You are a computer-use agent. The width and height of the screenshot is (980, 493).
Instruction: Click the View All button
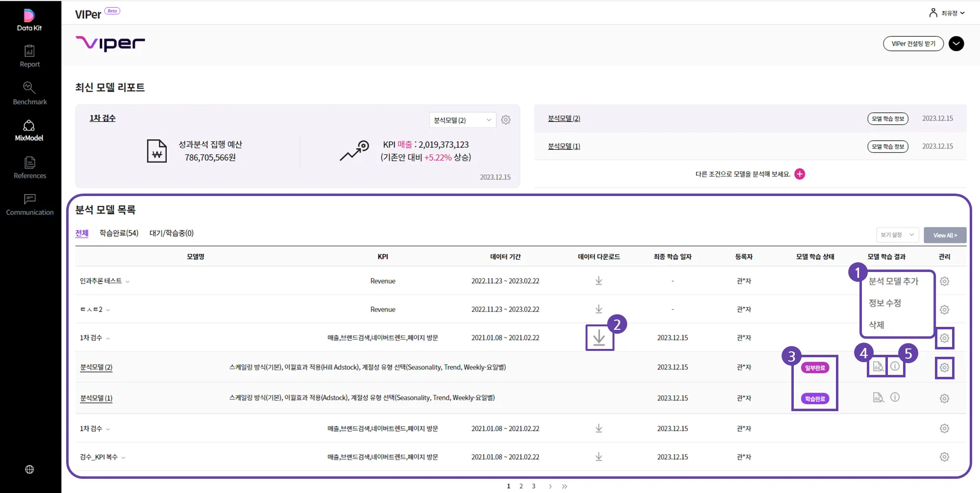click(x=945, y=235)
